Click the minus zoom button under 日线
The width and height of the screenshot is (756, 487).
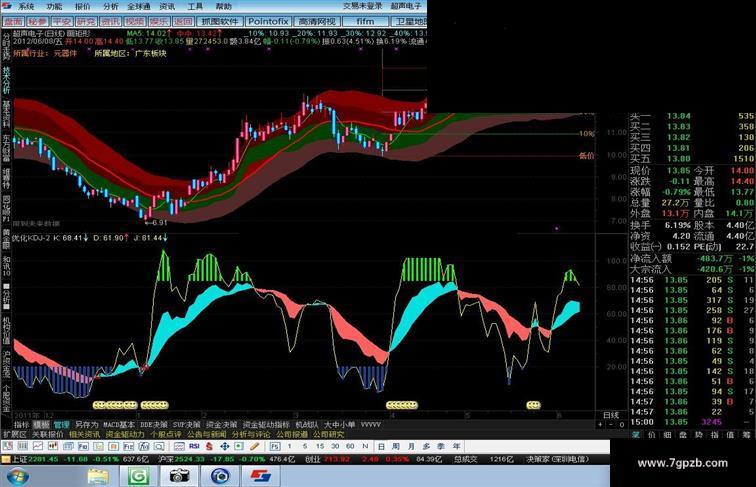click(611, 425)
